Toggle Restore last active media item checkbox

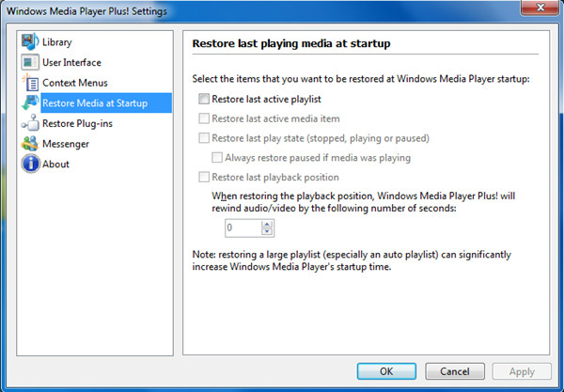click(204, 118)
